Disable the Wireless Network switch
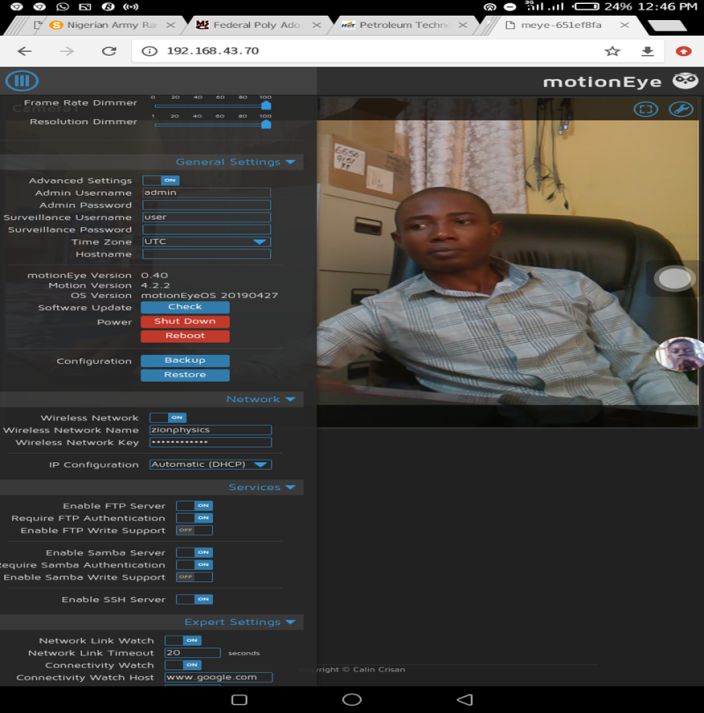 (167, 418)
